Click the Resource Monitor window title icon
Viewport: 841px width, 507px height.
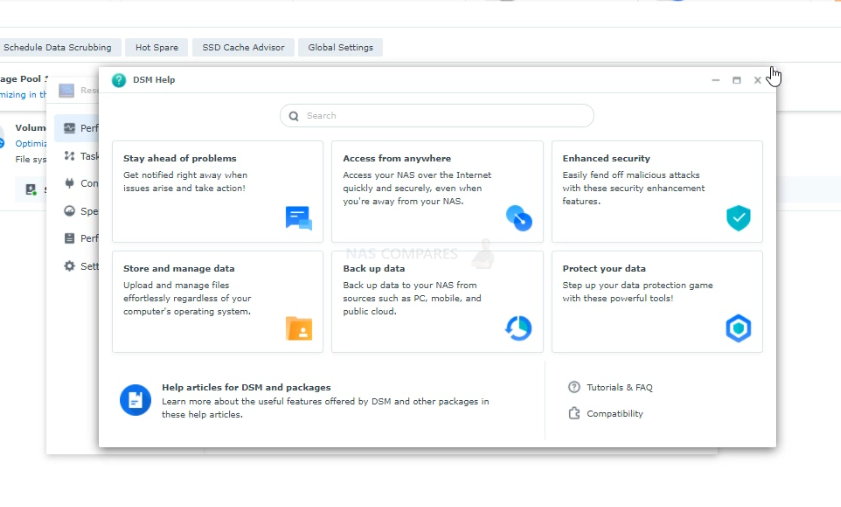click(x=67, y=91)
